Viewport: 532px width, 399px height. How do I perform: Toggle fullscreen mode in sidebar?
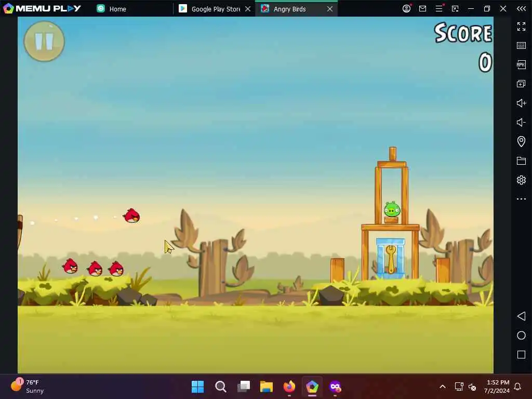coord(521,26)
